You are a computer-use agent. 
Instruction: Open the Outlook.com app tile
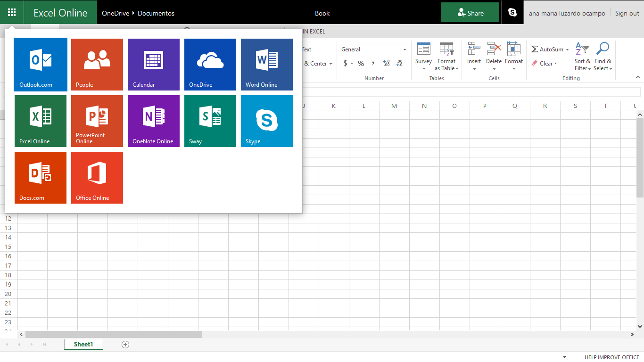tap(41, 65)
